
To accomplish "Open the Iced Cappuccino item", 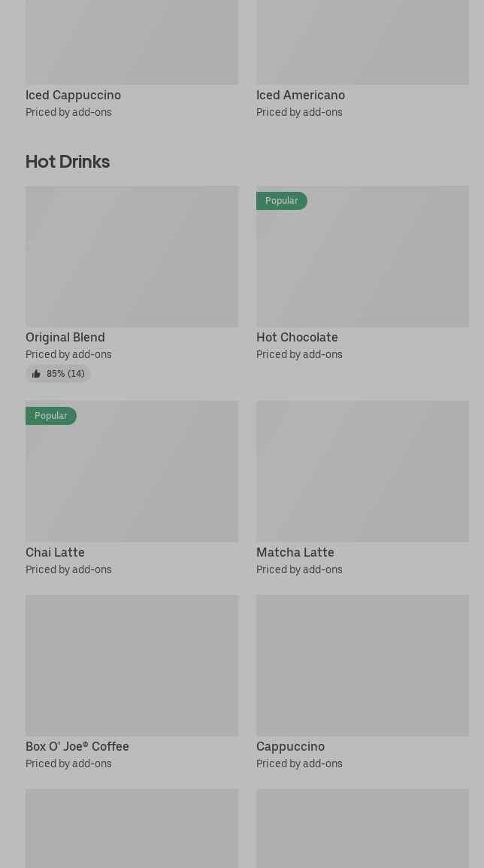I will [x=73, y=96].
